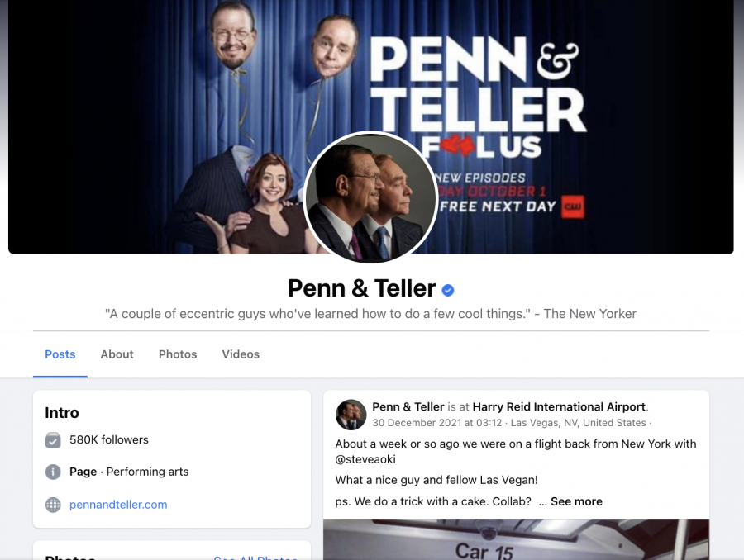Open the 30 December 2021 post timestamp

[436, 423]
